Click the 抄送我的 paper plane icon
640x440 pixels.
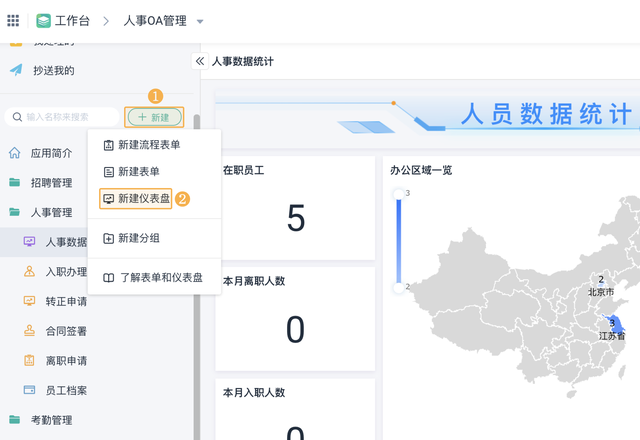(16, 70)
